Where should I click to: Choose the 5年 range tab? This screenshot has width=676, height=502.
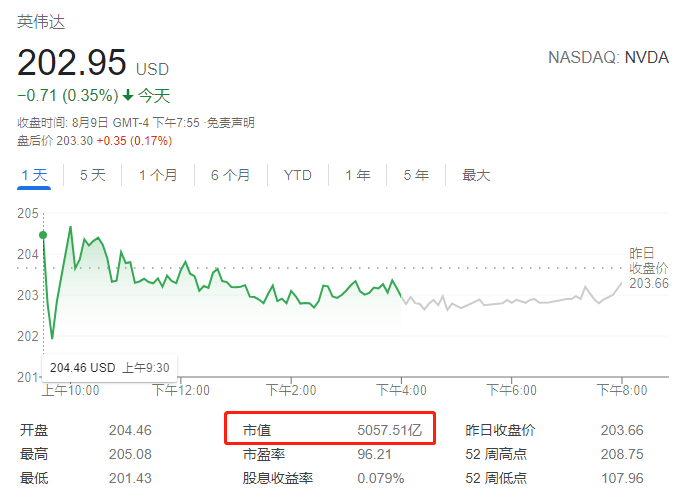[x=416, y=175]
